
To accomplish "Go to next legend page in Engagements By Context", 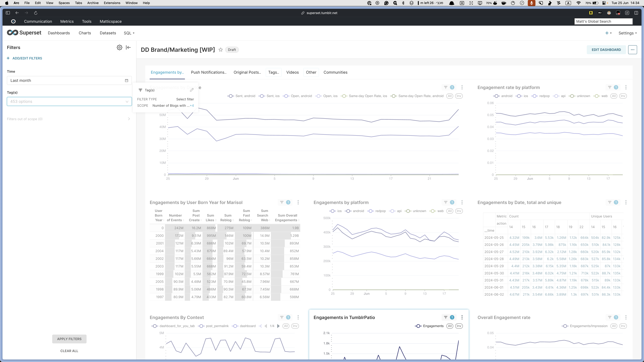I will pos(278,326).
